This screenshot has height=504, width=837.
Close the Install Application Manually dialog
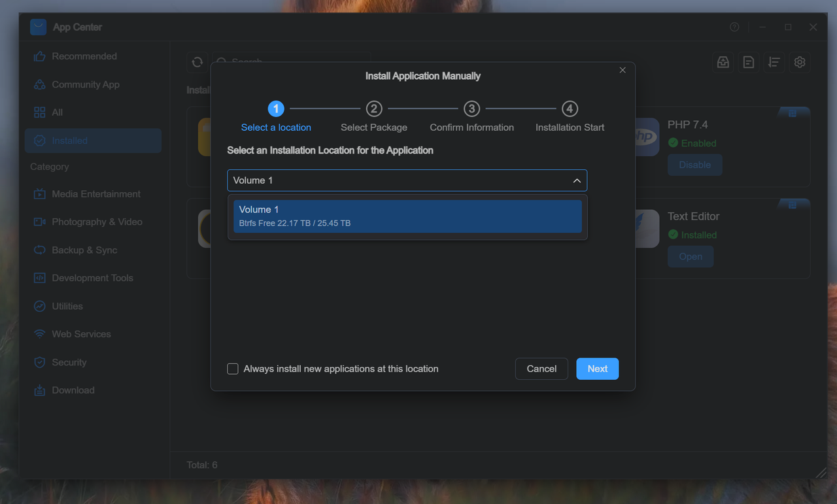point(623,70)
